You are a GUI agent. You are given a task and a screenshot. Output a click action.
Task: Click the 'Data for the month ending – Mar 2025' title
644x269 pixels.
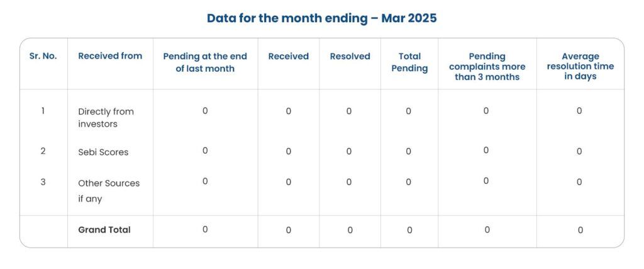[321, 18]
